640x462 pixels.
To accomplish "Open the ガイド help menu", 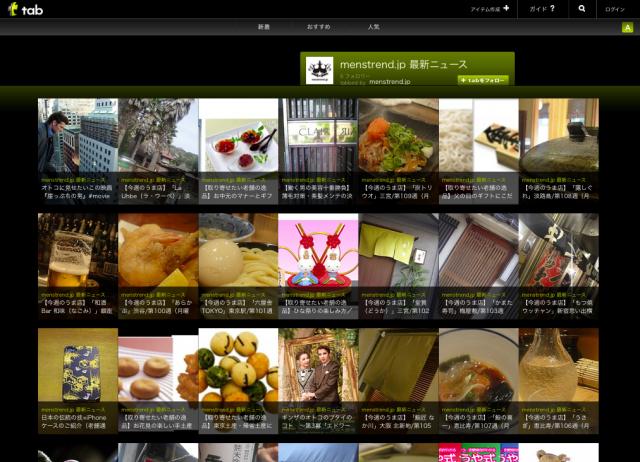I will pos(542,9).
